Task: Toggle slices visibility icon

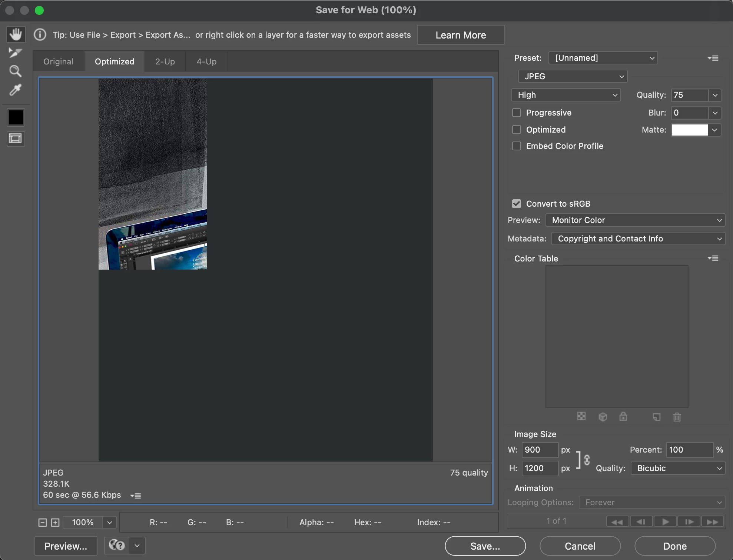Action: (16, 139)
